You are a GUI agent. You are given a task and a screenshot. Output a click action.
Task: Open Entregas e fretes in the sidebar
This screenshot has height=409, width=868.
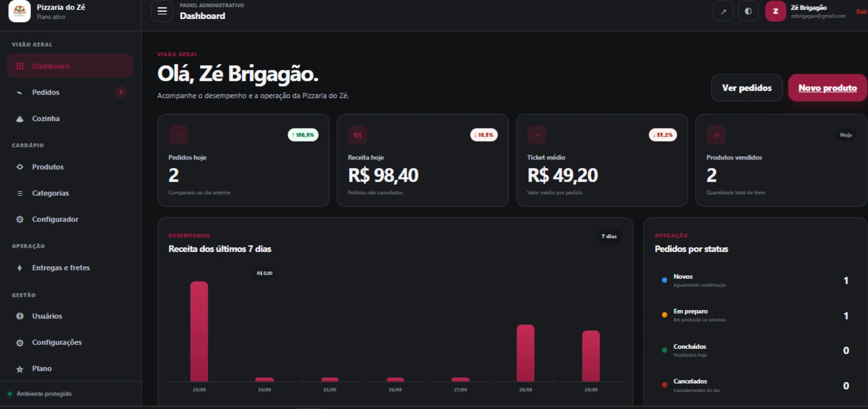(x=70, y=268)
